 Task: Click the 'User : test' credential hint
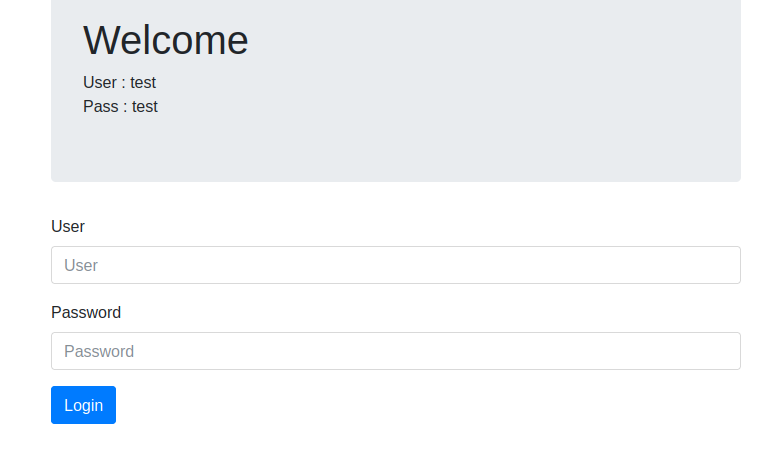119,83
